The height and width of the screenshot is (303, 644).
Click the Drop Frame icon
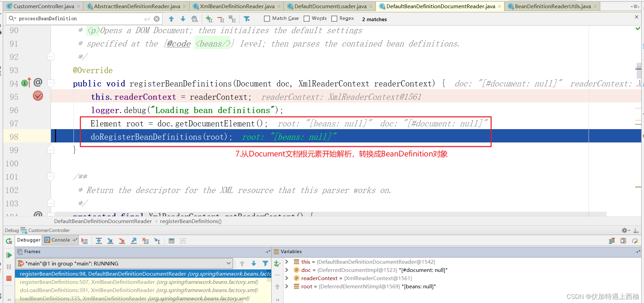coord(145,241)
